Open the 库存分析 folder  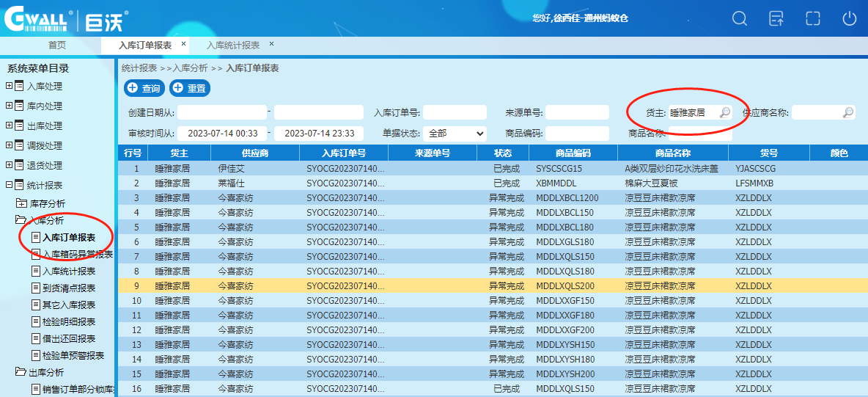(x=47, y=203)
